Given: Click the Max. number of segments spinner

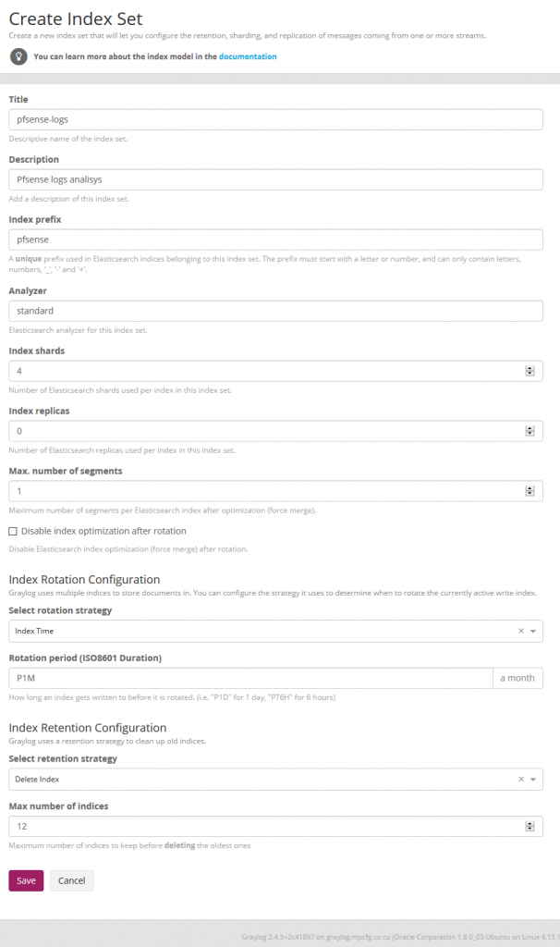Looking at the screenshot, I should (x=530, y=491).
